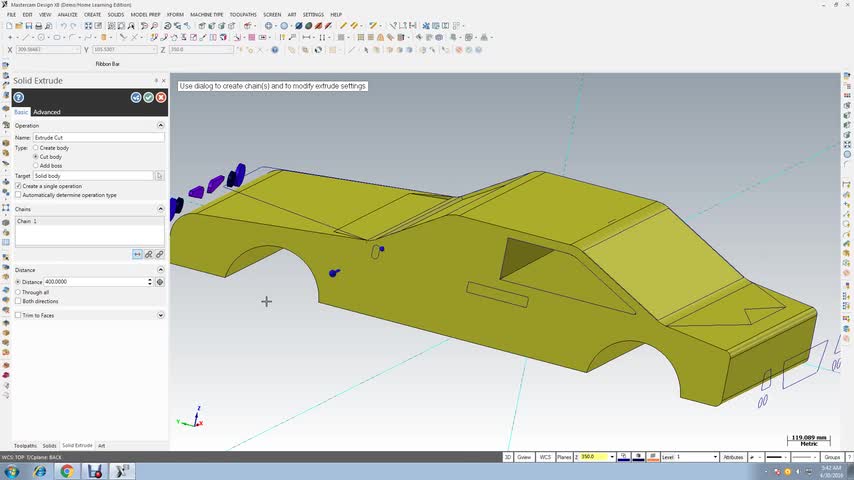This screenshot has width=854, height=480.
Task: Click the Undo arrow icon
Action: click(63, 26)
